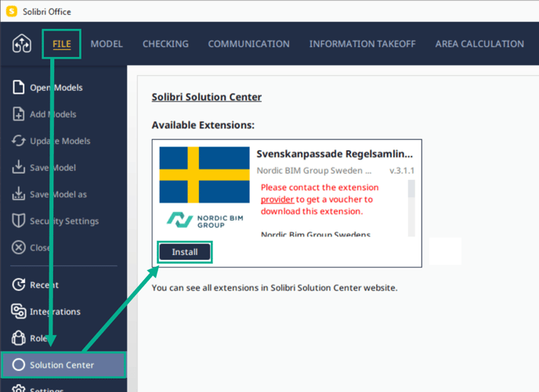Click the Save Model as icon
Screen dimensions: 539x392
[19, 194]
